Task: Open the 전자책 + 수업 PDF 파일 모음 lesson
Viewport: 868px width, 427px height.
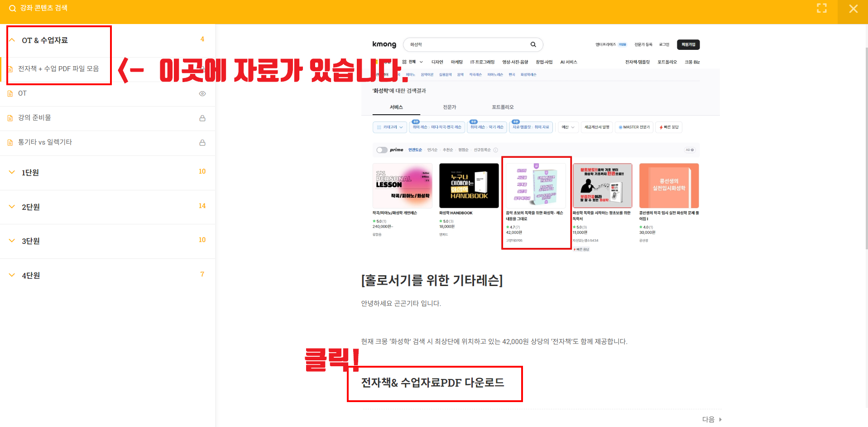Action: [x=58, y=68]
